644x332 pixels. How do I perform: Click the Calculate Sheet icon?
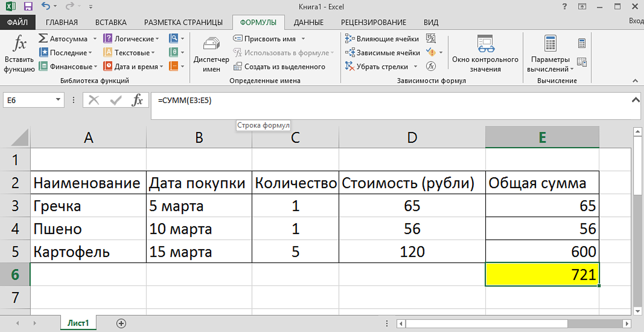click(582, 62)
